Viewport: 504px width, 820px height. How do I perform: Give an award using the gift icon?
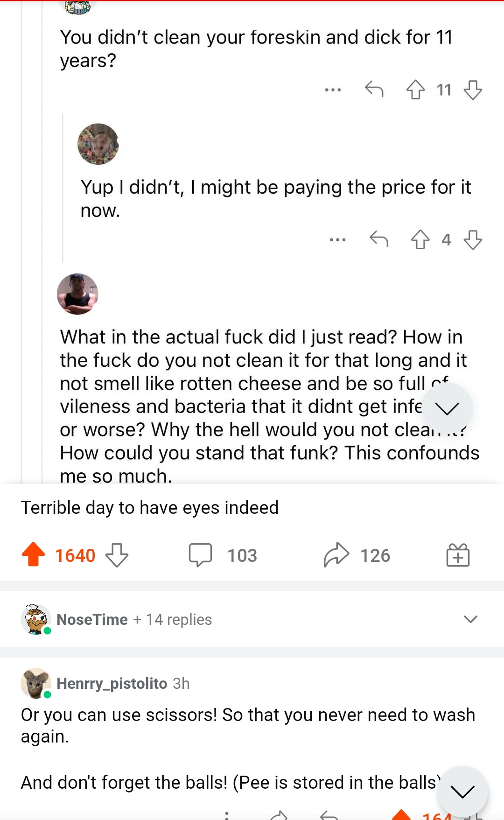pyautogui.click(x=458, y=555)
